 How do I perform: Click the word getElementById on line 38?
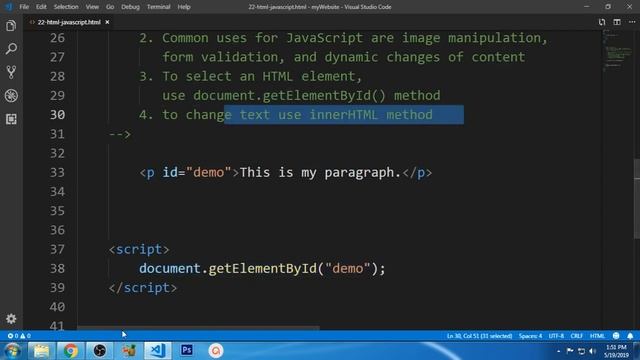click(x=262, y=269)
